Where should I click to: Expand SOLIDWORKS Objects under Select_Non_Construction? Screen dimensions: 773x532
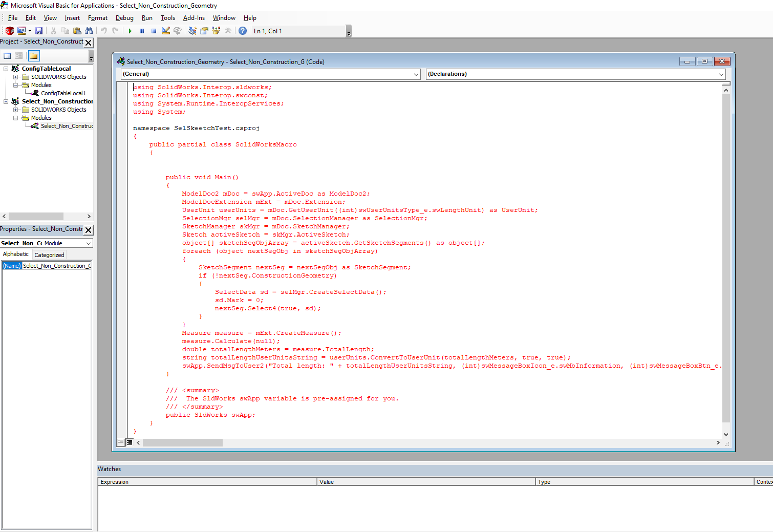coord(15,110)
